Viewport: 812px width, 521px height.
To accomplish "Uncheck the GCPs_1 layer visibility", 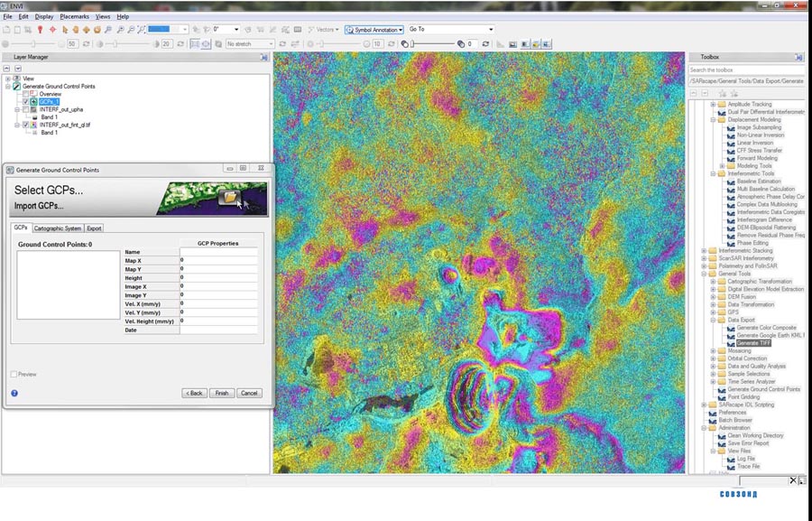I will [25, 102].
